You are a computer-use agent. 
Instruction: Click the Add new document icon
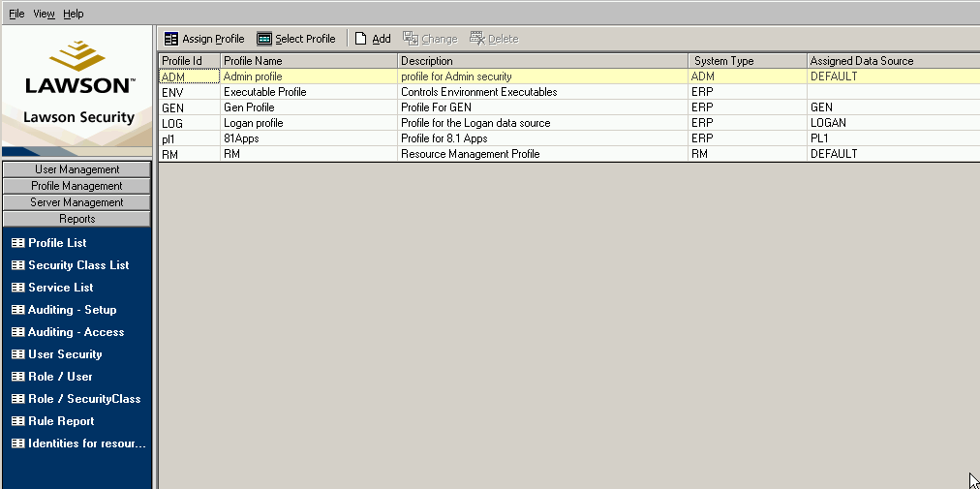coord(361,39)
